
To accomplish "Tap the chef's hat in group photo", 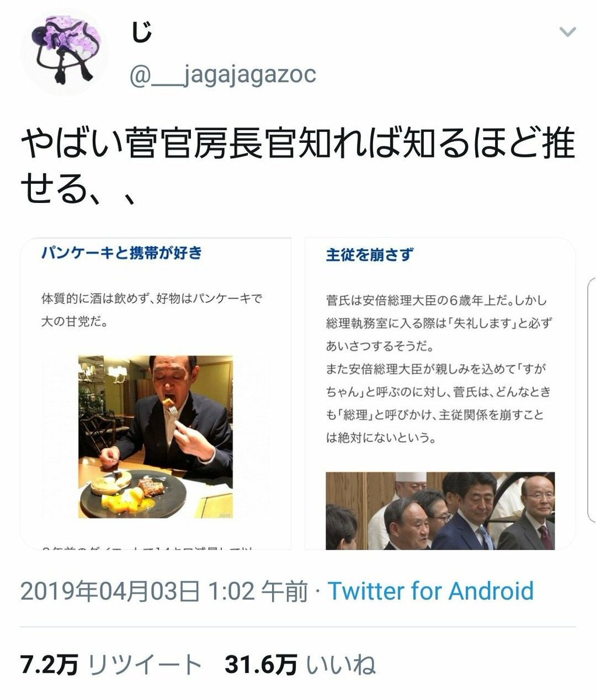I will coord(411,481).
